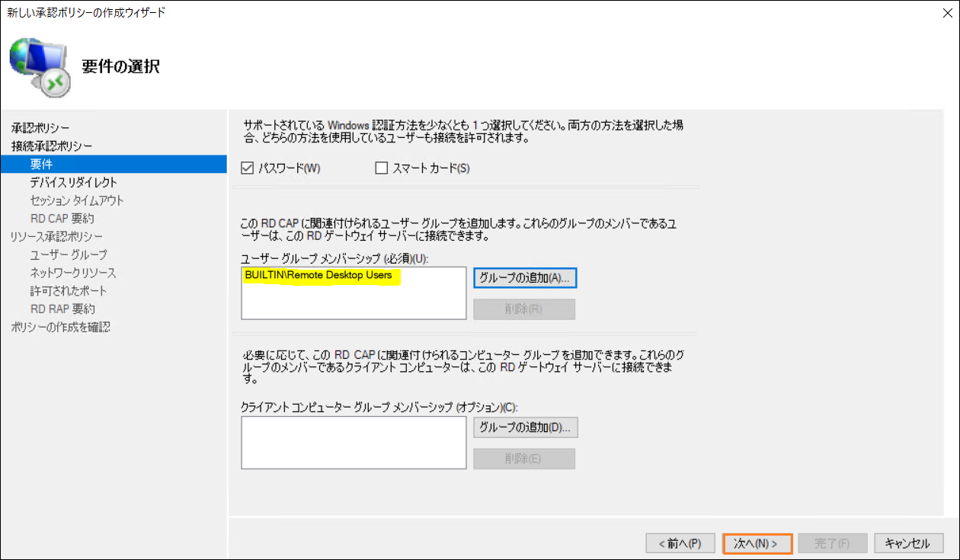Click グループの追加(D)... for computer groups
The image size is (960, 560).
pos(525,427)
